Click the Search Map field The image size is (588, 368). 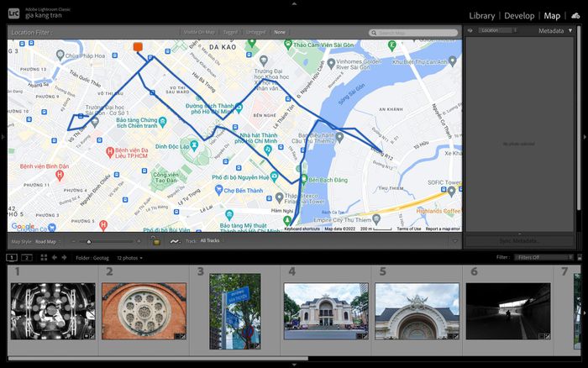413,33
